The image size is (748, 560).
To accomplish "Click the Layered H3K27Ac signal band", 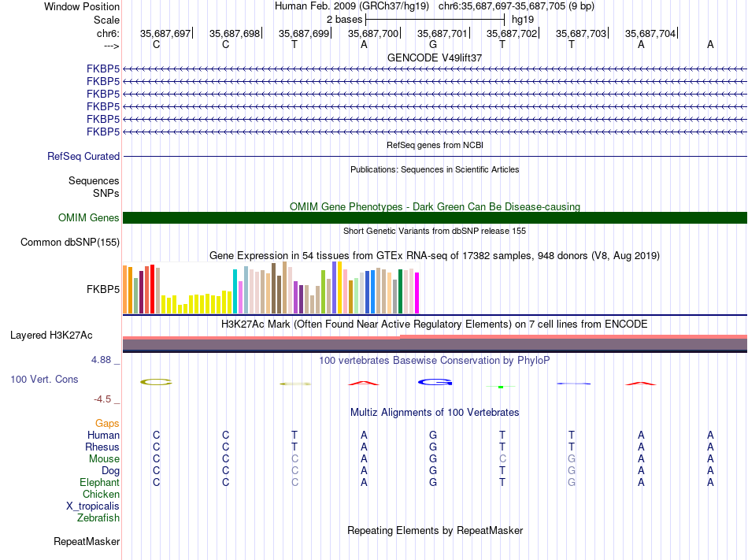I will coord(435,343).
